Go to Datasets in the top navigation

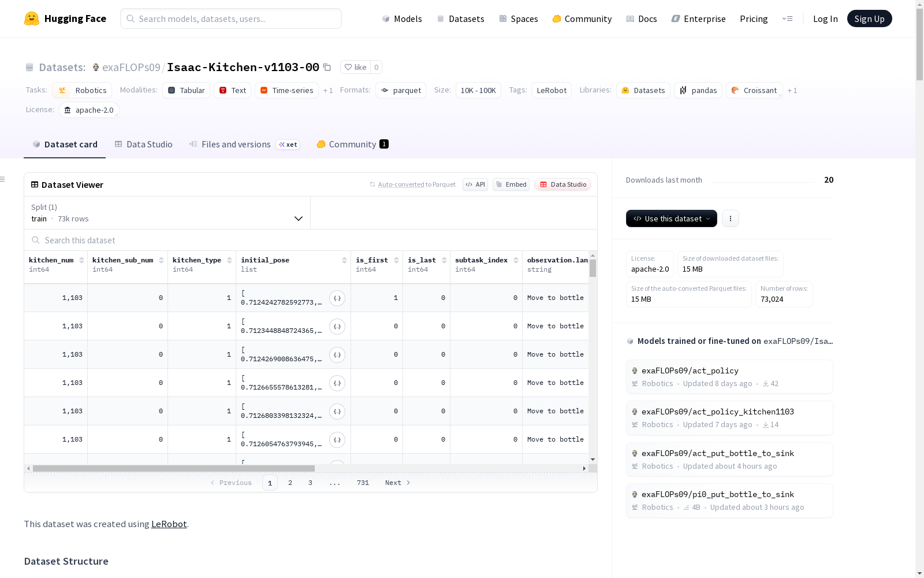[x=460, y=18]
